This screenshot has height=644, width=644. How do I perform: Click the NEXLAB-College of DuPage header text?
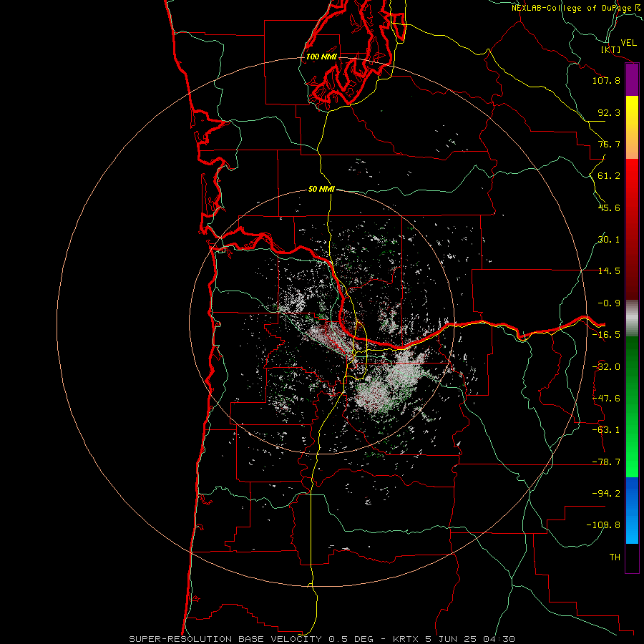571,8
